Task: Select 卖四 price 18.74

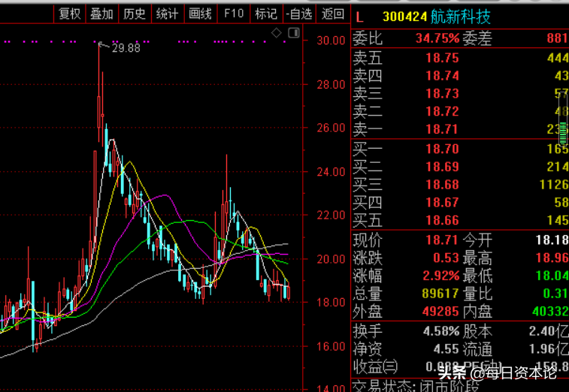Action: coord(443,76)
